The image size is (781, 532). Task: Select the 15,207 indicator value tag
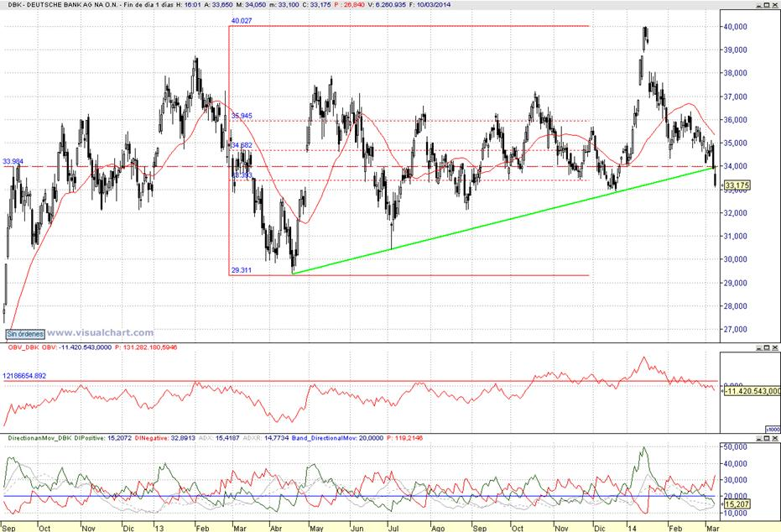click(737, 504)
